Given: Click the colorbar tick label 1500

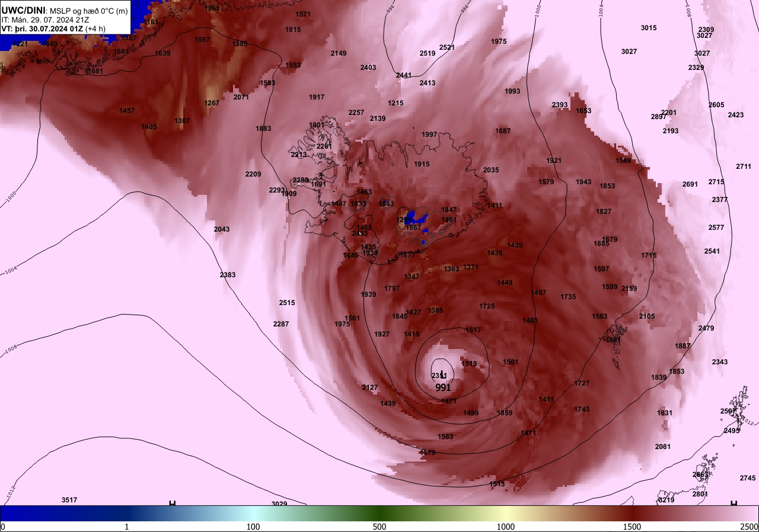Looking at the screenshot, I should [632, 526].
